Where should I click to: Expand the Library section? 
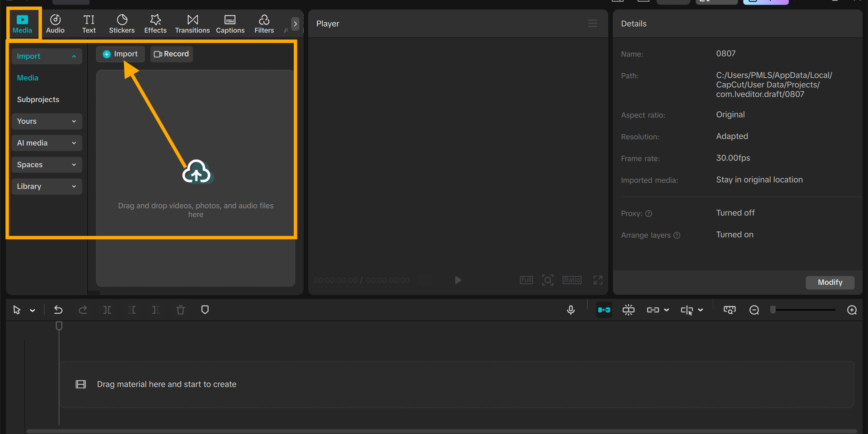click(x=47, y=186)
